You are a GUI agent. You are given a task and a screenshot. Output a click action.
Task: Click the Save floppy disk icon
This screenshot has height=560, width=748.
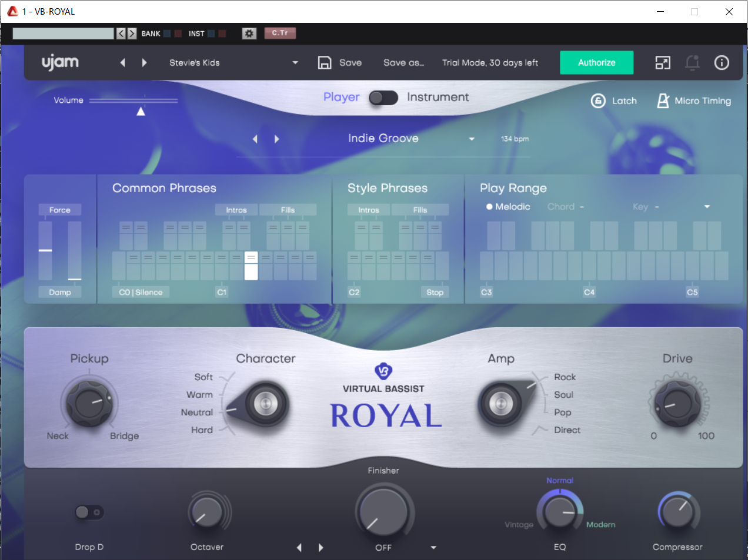pyautogui.click(x=325, y=62)
